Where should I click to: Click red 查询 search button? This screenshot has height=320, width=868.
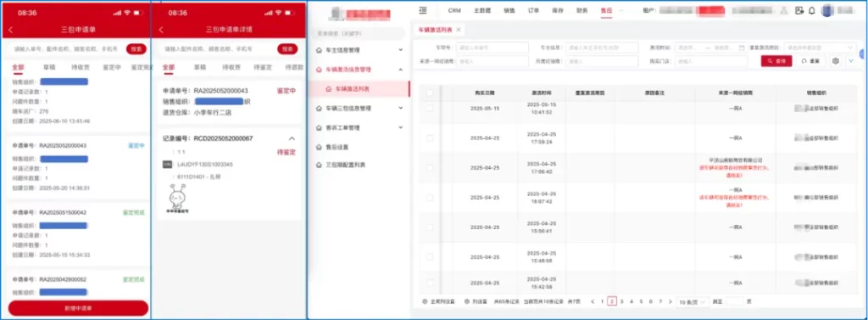click(x=776, y=61)
